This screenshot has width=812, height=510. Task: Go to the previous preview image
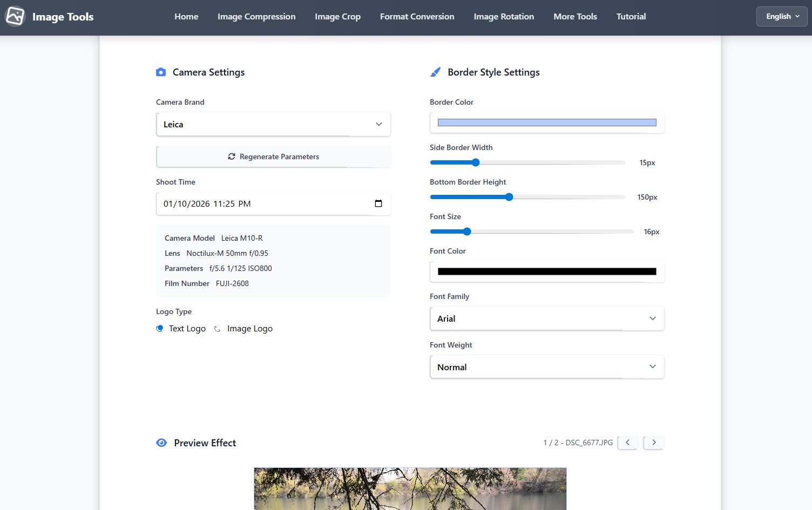[x=627, y=443]
